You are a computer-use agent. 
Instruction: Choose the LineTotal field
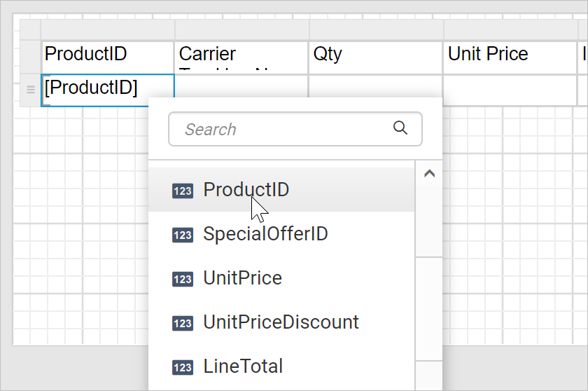pos(281,366)
